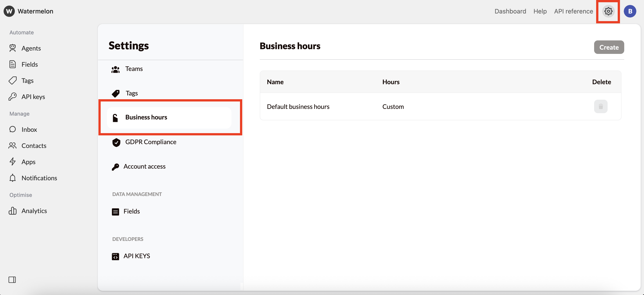Open Agents in left sidebar
Viewport: 644px width, 295px height.
31,48
